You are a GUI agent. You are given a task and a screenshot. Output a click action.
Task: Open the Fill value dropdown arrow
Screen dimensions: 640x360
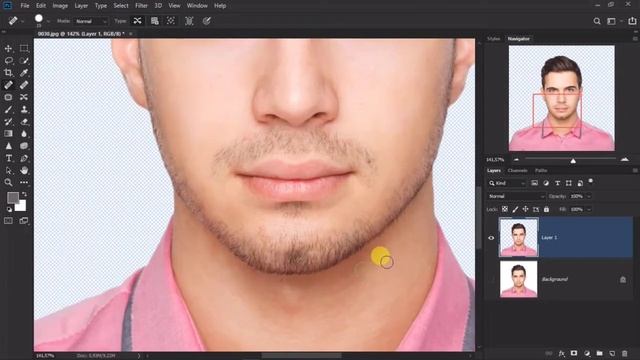(589, 209)
